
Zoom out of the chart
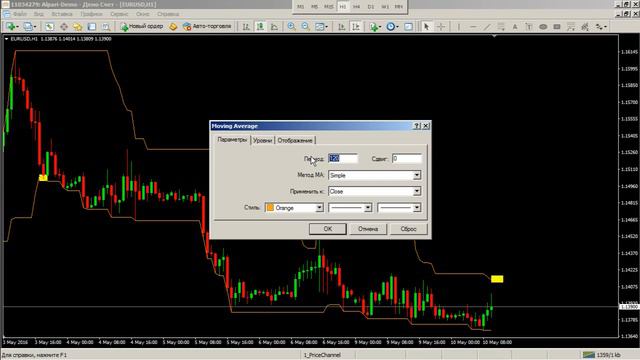[305, 27]
